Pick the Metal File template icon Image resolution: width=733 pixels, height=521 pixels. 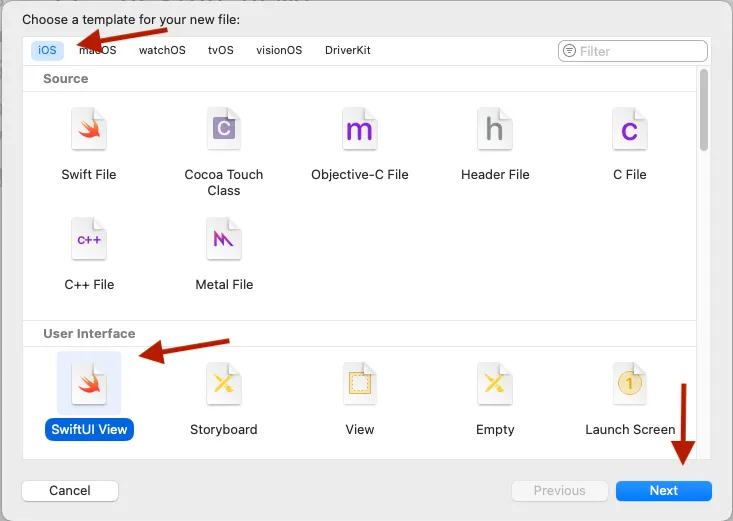[x=224, y=239]
